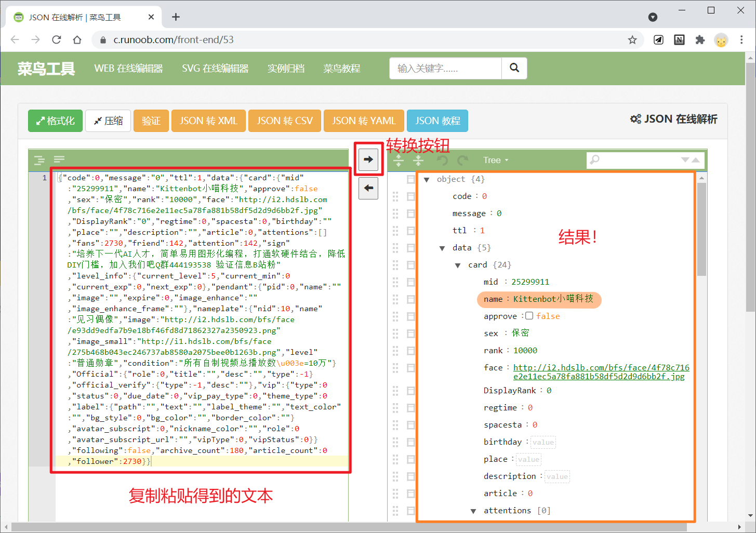
Task: Go to the browser home page
Action: pyautogui.click(x=77, y=40)
